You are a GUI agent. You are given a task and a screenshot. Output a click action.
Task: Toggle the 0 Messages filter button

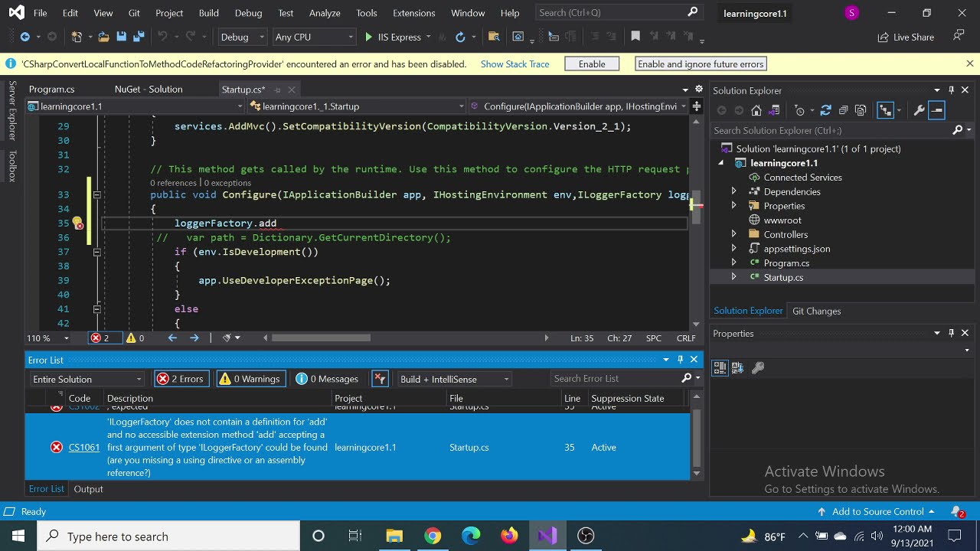coord(328,379)
